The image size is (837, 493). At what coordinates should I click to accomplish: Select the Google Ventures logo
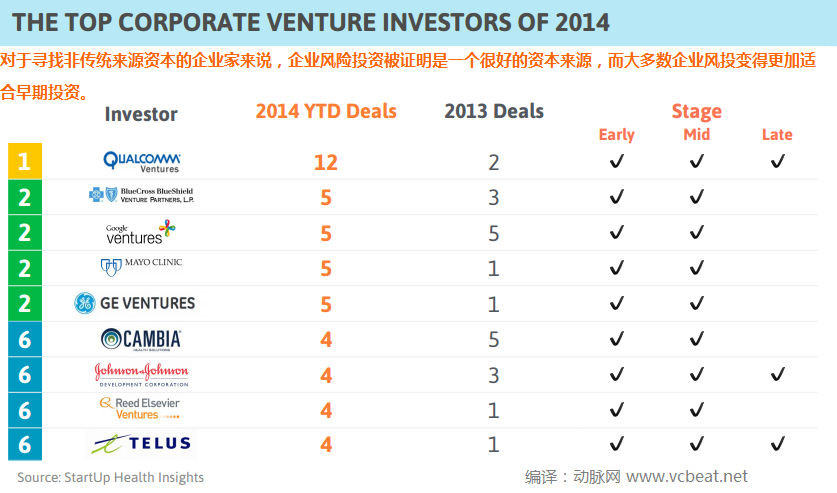[141, 232]
